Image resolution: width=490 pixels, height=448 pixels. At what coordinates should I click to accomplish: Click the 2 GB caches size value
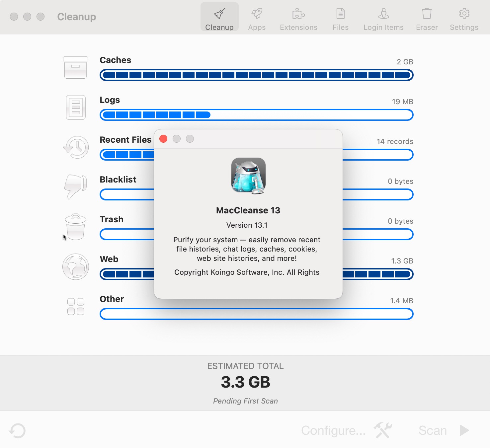coord(405,62)
